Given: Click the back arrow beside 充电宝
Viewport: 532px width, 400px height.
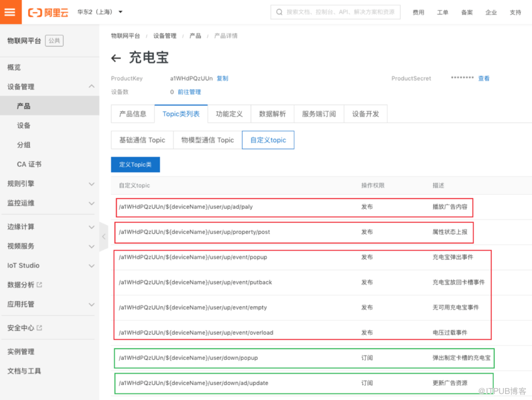Looking at the screenshot, I should (116, 58).
